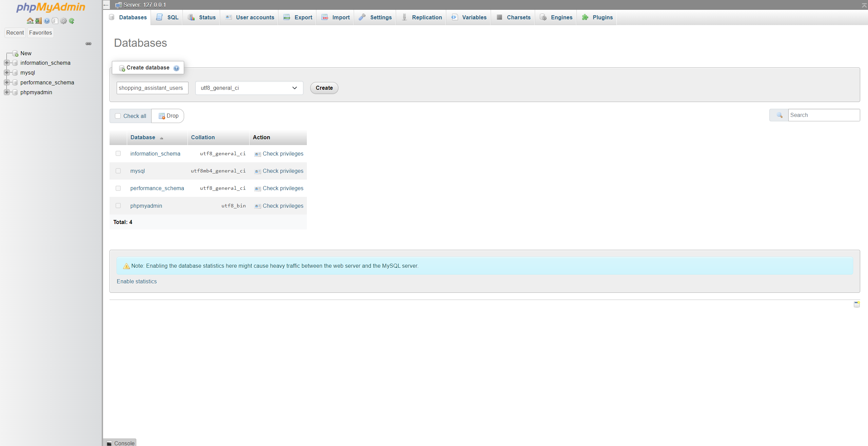The height and width of the screenshot is (446, 868).
Task: Select the phpmyadmin row checkbox
Action: coord(118,206)
